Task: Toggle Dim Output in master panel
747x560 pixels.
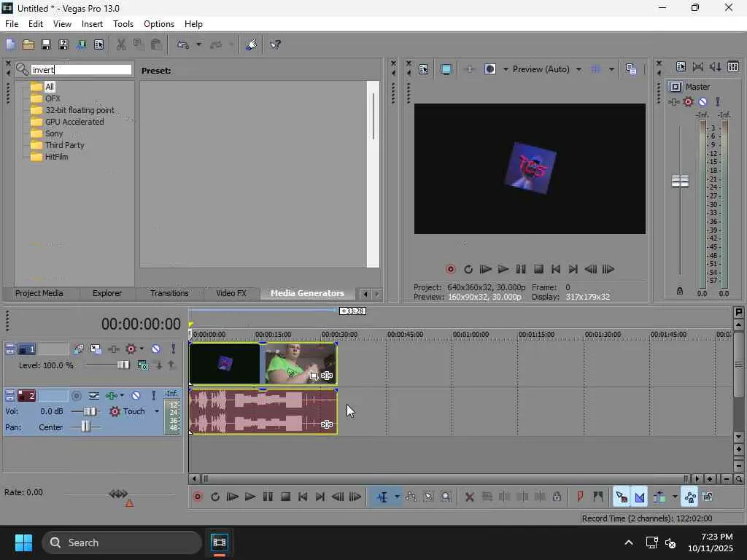Action: (x=715, y=66)
